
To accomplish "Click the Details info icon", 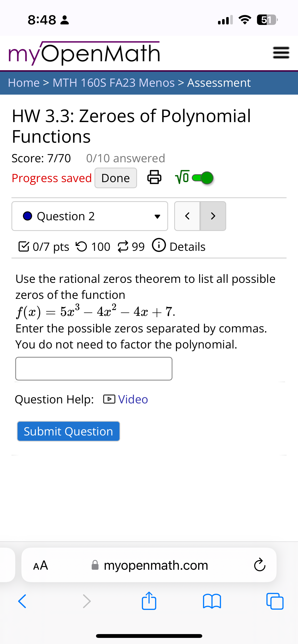I will click(159, 245).
